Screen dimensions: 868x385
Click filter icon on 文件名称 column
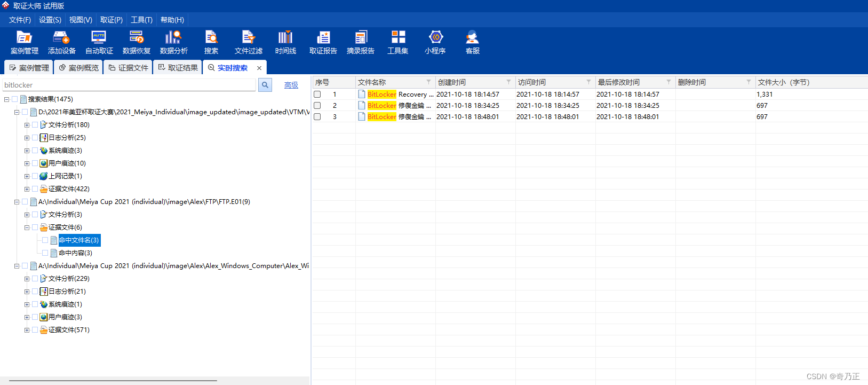(428, 82)
